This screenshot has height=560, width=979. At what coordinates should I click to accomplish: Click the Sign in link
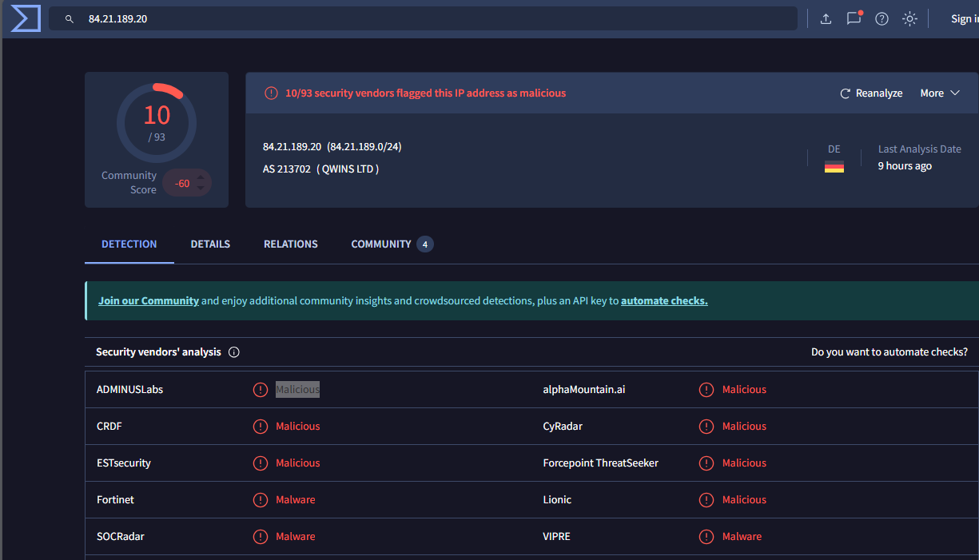(x=964, y=19)
